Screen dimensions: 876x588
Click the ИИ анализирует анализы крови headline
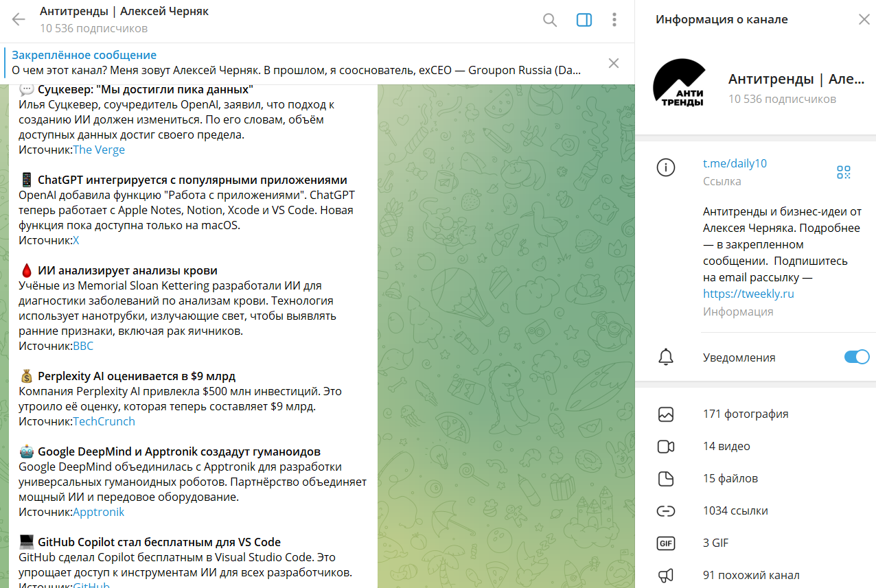point(128,270)
